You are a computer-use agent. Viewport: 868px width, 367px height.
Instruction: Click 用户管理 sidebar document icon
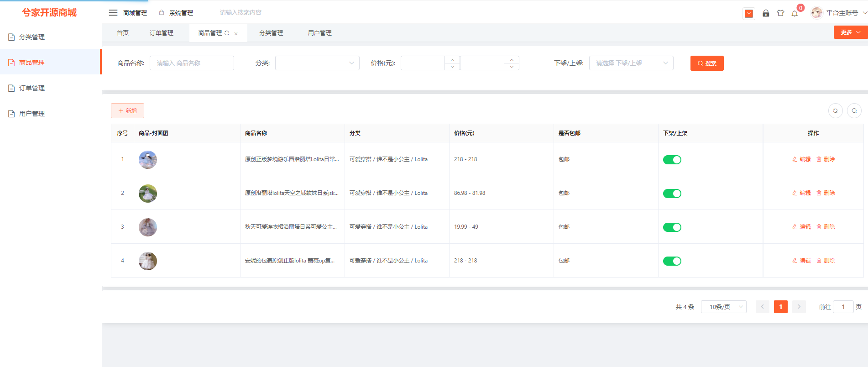12,114
